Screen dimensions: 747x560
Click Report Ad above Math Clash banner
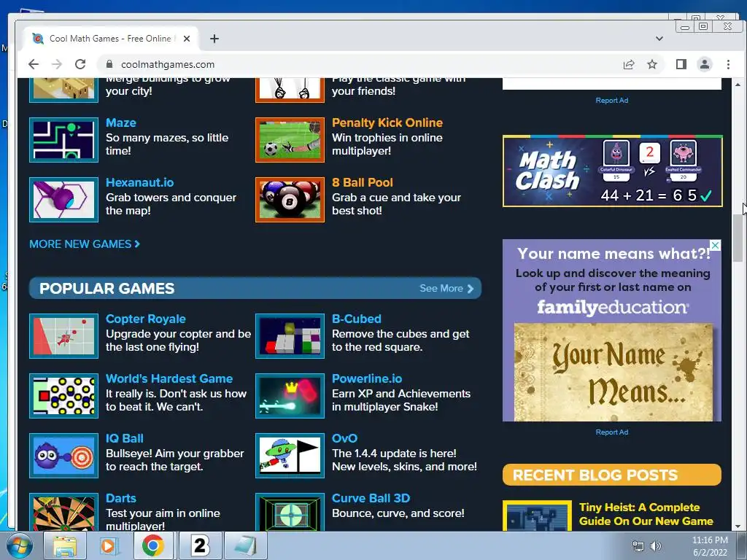pos(612,101)
